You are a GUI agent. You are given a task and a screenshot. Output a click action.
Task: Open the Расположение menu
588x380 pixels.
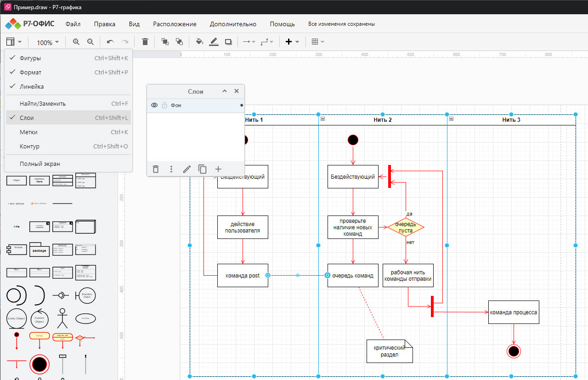click(175, 24)
